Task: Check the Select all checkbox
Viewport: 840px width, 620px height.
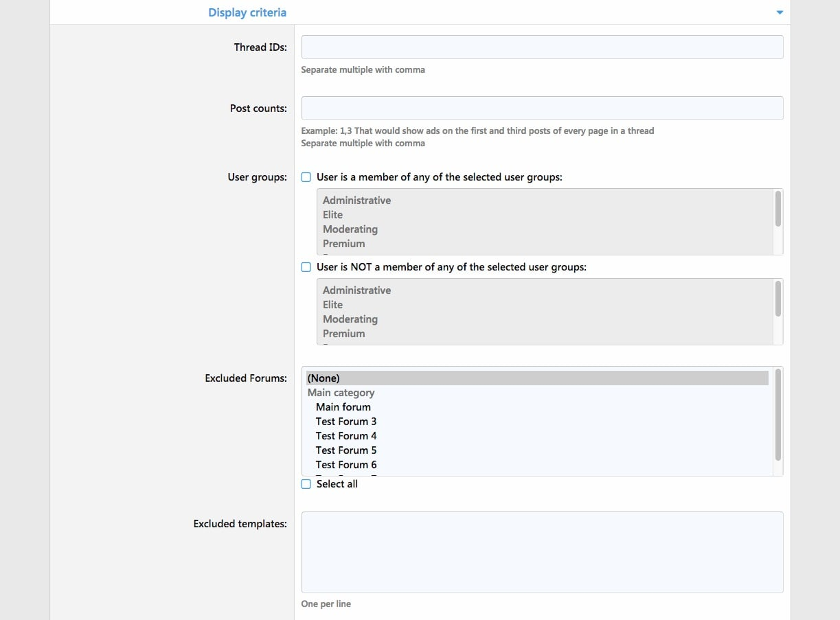Action: pyautogui.click(x=306, y=484)
